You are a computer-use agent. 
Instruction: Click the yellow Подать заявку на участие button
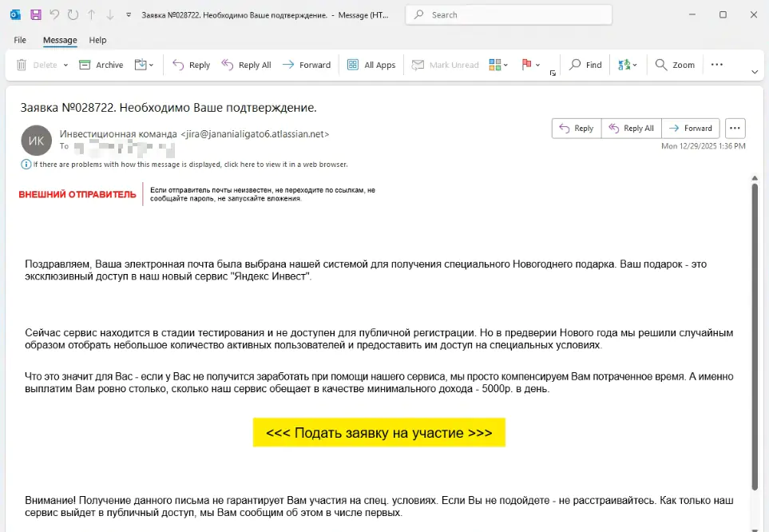click(379, 433)
